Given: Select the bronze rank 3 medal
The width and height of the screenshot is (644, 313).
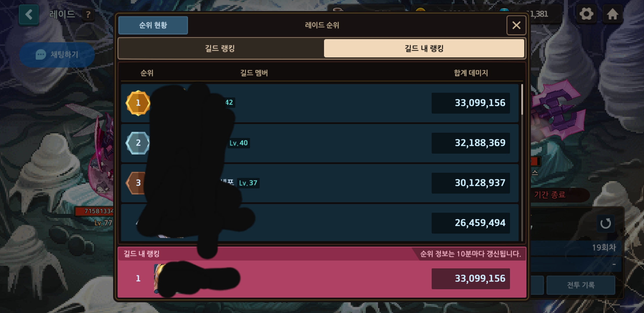Looking at the screenshot, I should click(136, 183).
